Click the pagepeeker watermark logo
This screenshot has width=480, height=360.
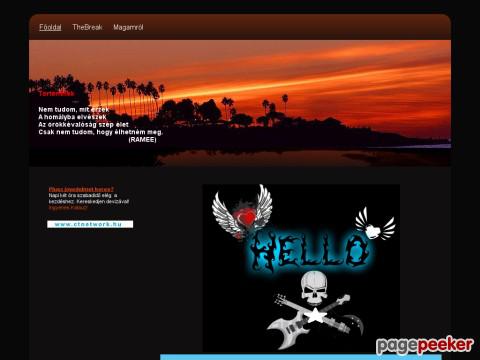[x=425, y=345]
